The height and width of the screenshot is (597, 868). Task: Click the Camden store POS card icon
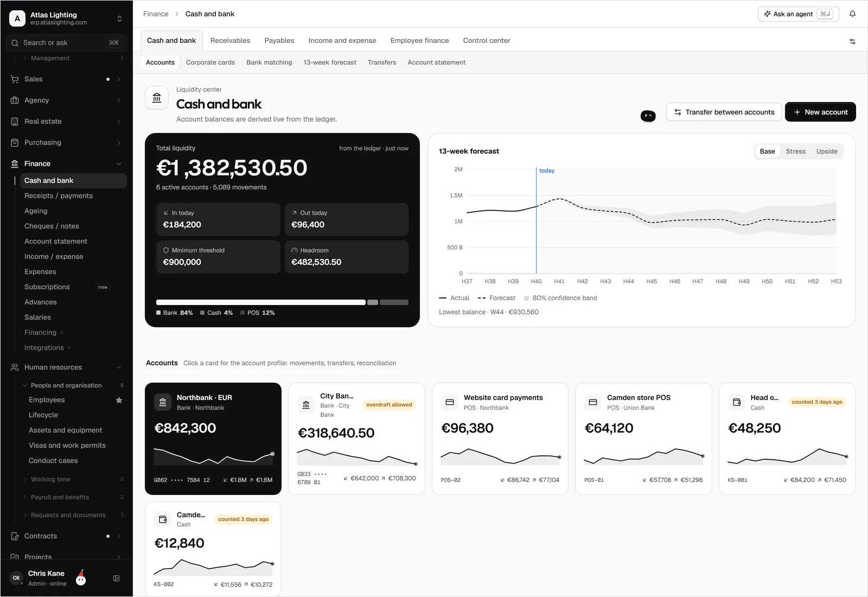pos(593,402)
